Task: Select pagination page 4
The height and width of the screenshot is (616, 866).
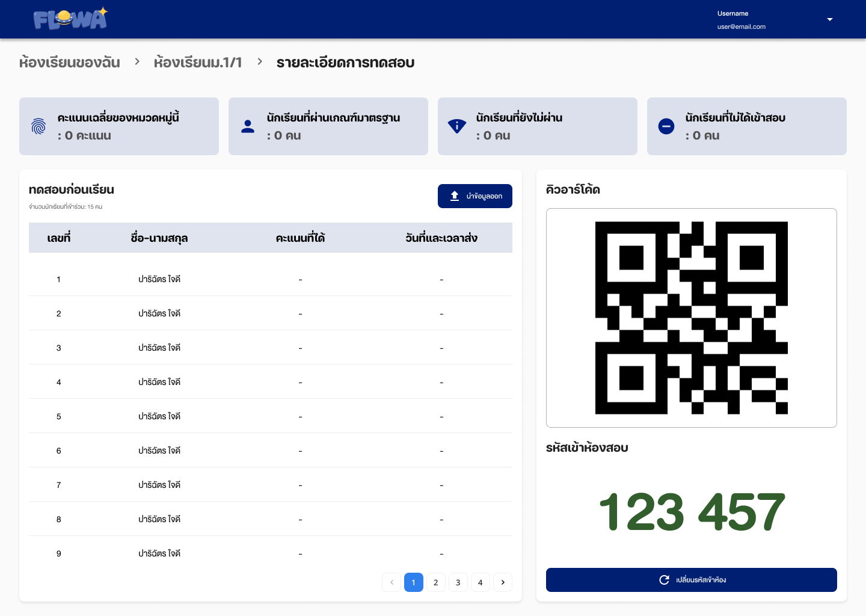Action: 481,582
